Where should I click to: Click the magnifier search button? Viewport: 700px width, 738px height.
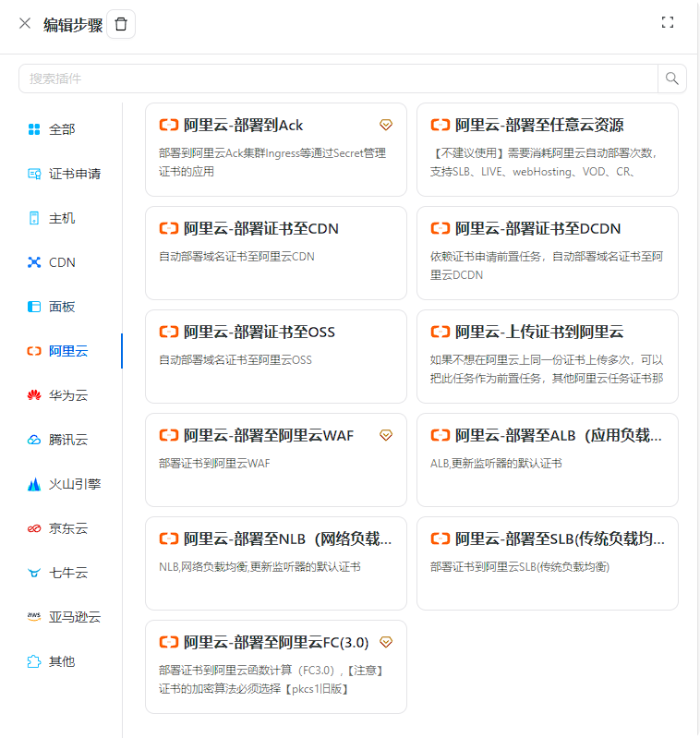tap(671, 79)
